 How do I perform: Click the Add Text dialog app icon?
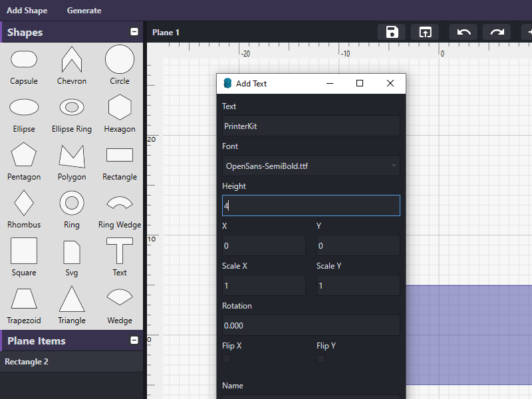tap(227, 83)
